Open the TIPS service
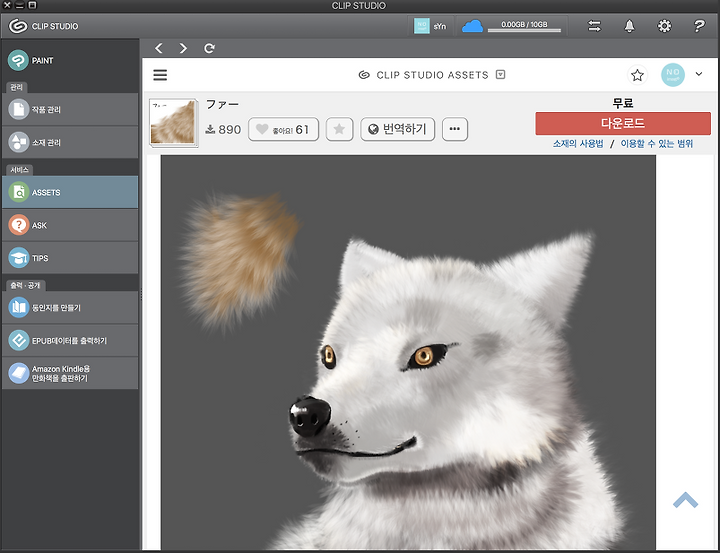The height and width of the screenshot is (553, 720). coord(70,258)
